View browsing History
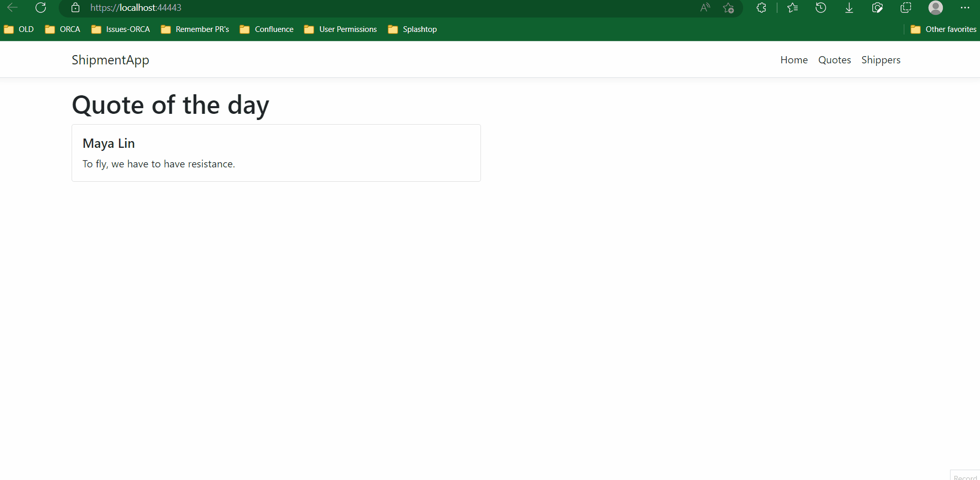980x480 pixels. point(821,8)
